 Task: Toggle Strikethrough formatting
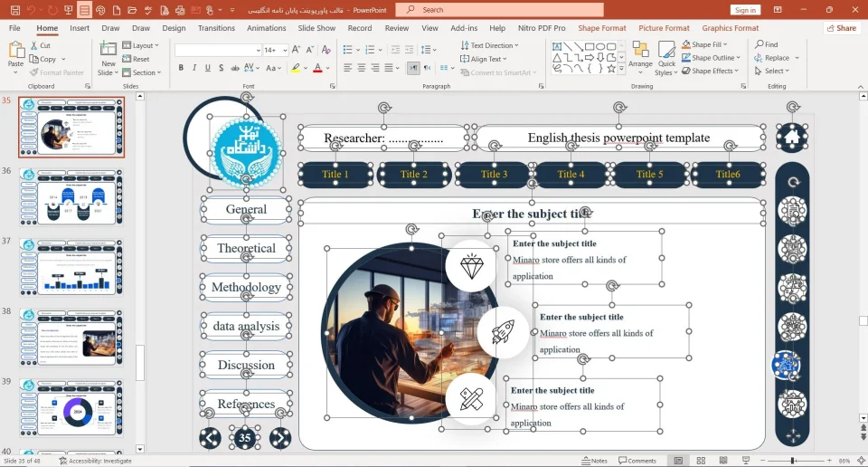pyautogui.click(x=235, y=68)
